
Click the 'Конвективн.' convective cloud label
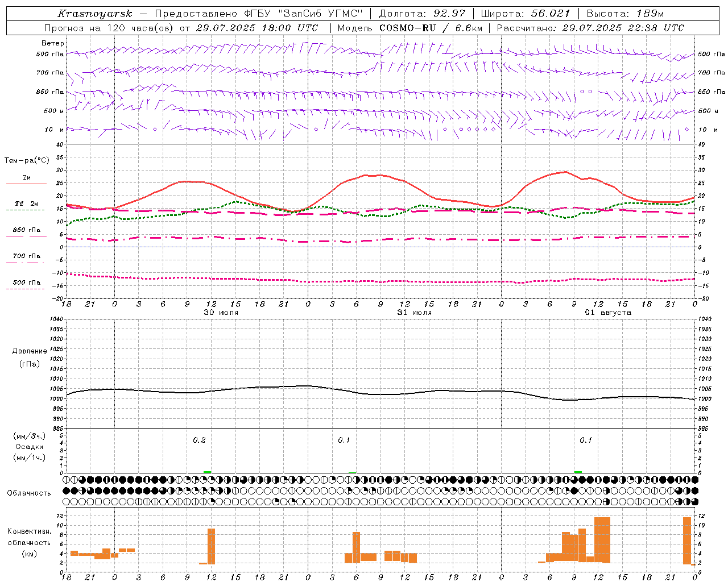[x=29, y=531]
